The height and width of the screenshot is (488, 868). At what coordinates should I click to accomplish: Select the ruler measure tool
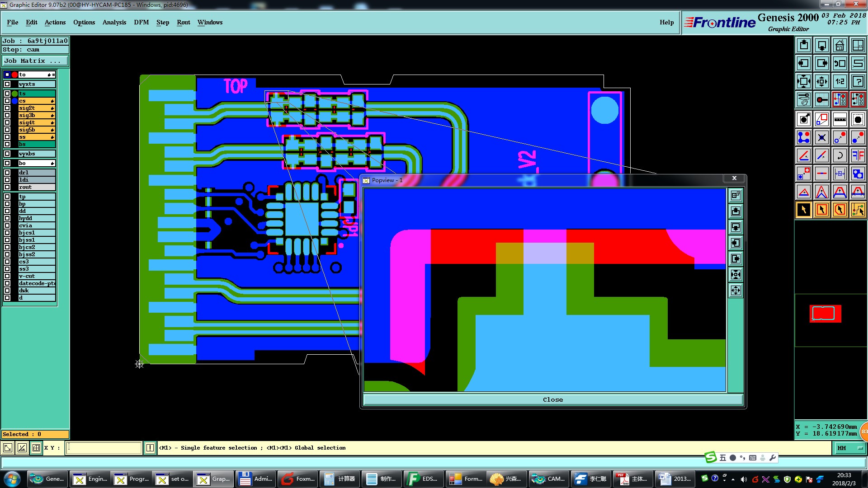[840, 119]
